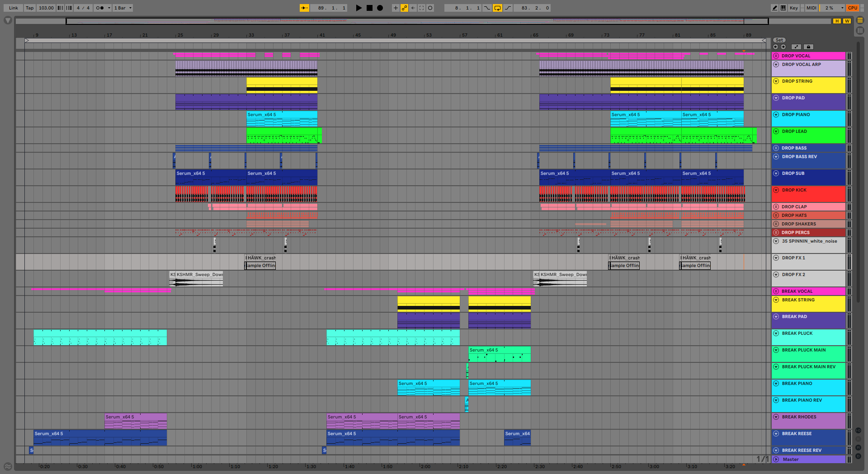Toggle MIDI Map Mode switch
Image resolution: width=868 pixels, height=474 pixels.
[811, 8]
